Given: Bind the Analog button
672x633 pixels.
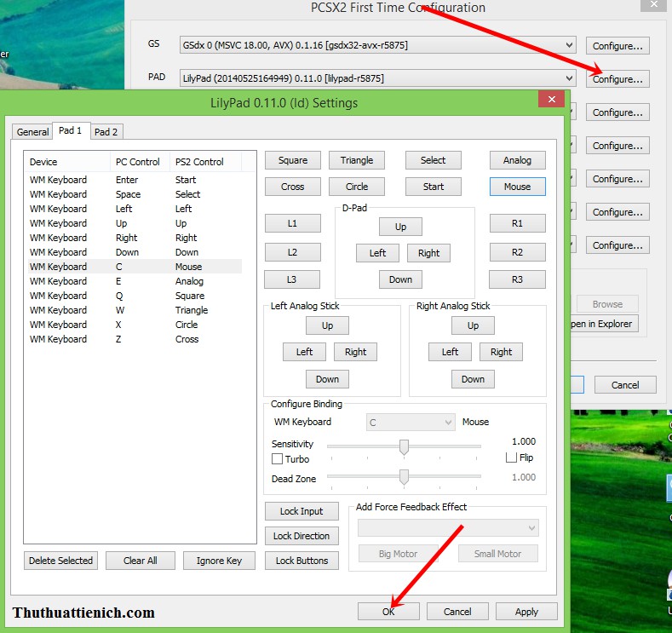Looking at the screenshot, I should click(x=517, y=160).
